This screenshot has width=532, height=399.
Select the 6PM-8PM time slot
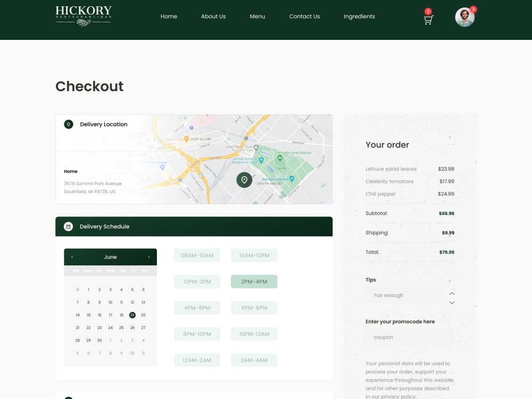(254, 307)
